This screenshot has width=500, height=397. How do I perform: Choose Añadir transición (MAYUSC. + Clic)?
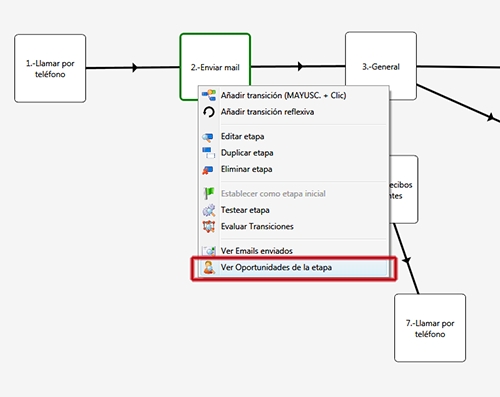pyautogui.click(x=294, y=95)
